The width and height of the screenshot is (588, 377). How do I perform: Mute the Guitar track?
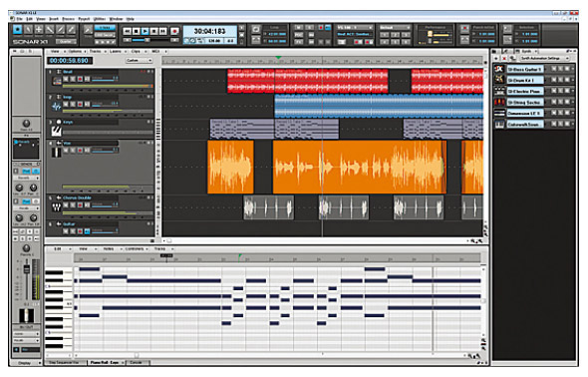(x=66, y=231)
